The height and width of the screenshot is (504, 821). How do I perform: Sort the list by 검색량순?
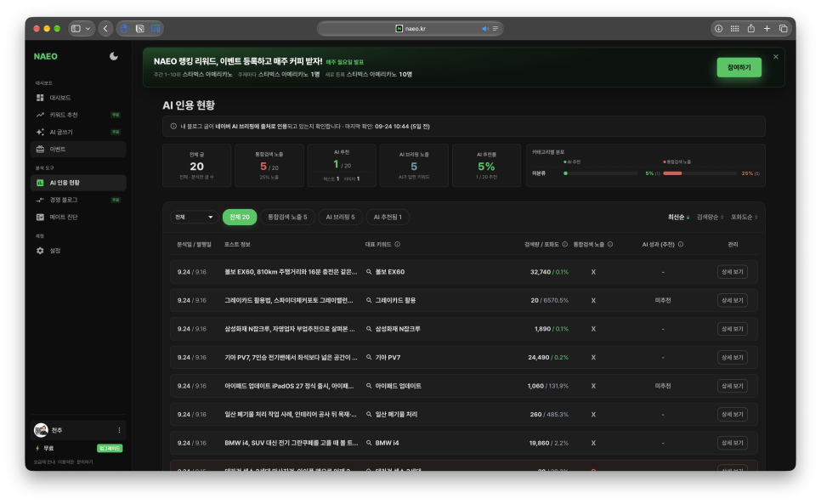(x=710, y=218)
